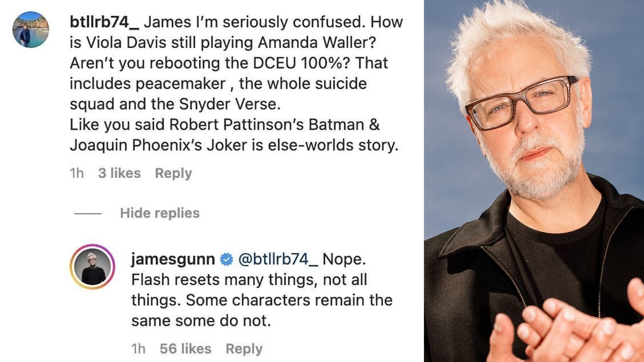Open the photo of the white-haired man
The height and width of the screenshot is (362, 644).
point(534,181)
